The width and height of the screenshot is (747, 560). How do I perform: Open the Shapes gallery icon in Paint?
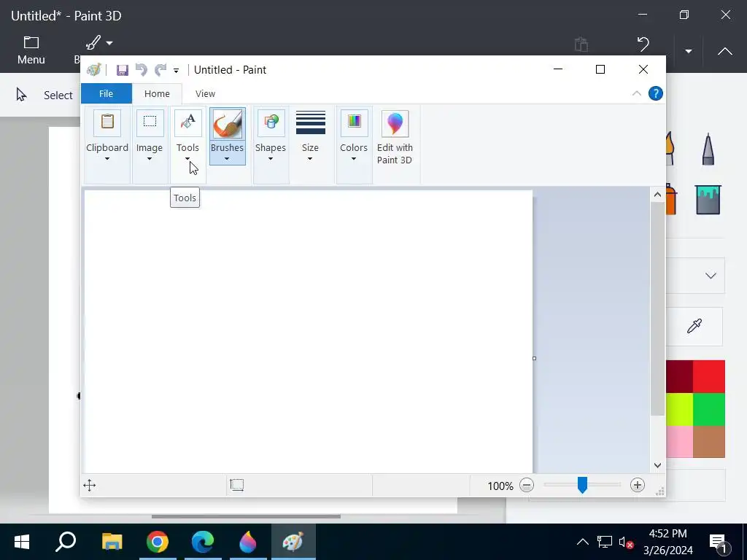271,123
